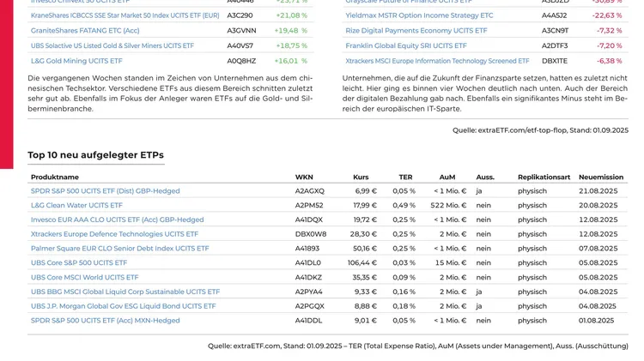Open UBS Solactive US Listed Gold & Silver Miners link

(112, 46)
